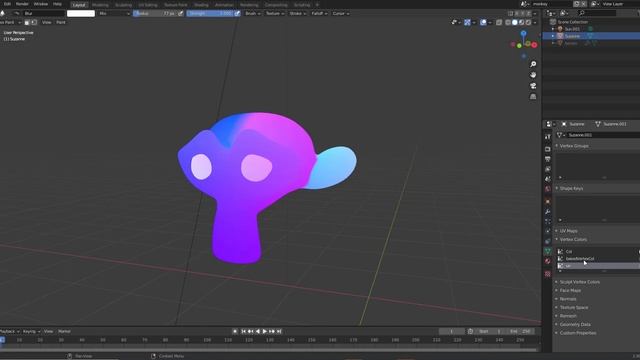The height and width of the screenshot is (360, 640).
Task: Switch perspective/orthographic with the grid icon
Action: (533, 97)
